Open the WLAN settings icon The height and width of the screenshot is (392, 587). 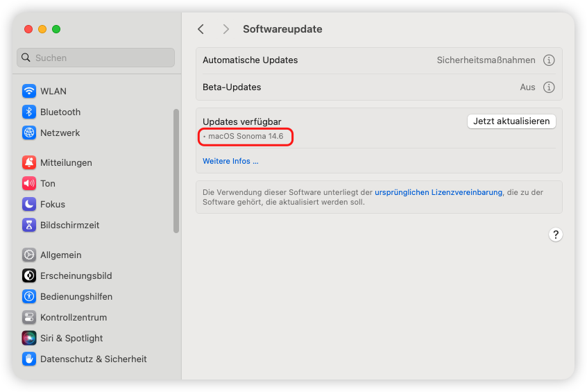(x=29, y=91)
